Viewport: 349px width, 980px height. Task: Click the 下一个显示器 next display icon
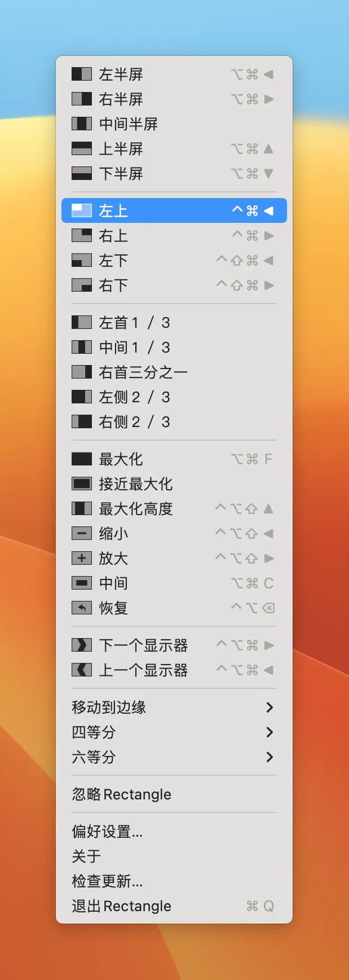(81, 645)
